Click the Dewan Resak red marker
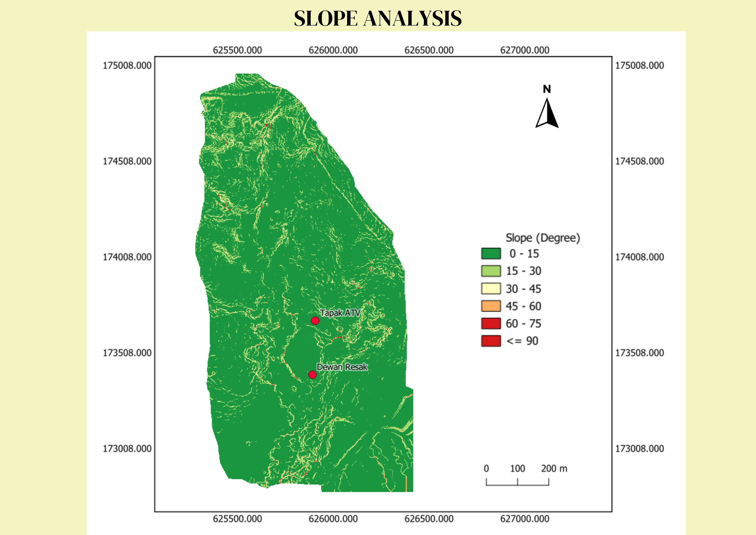Screen dimensions: 756x535 (312, 375)
